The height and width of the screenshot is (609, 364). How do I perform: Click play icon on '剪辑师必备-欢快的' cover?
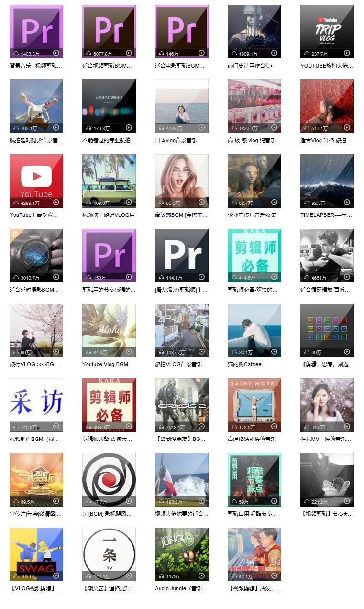pyautogui.click(x=275, y=277)
